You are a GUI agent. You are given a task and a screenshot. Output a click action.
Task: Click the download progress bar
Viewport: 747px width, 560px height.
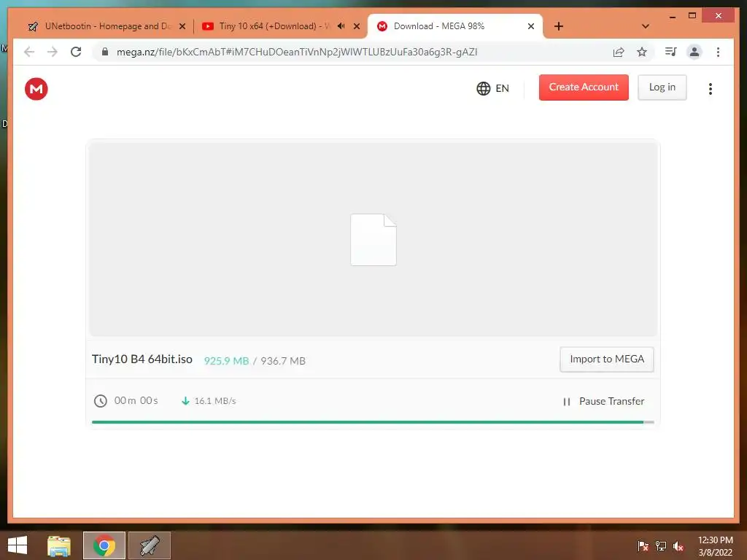pyautogui.click(x=373, y=422)
